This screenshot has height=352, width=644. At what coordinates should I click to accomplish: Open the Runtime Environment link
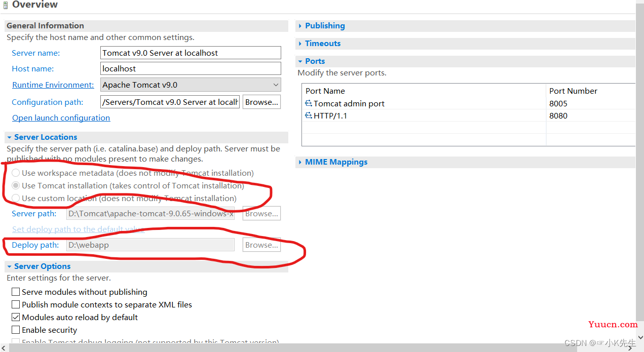click(53, 85)
